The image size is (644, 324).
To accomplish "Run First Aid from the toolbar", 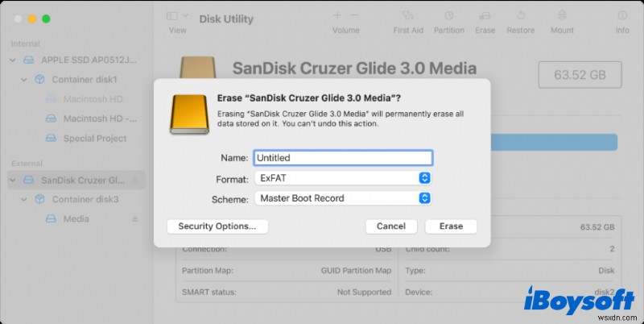I will coord(408,16).
